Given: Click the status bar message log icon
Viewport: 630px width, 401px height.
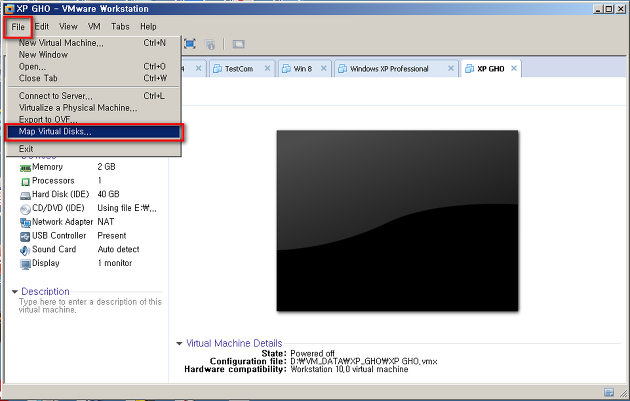Looking at the screenshot, I should [x=609, y=392].
